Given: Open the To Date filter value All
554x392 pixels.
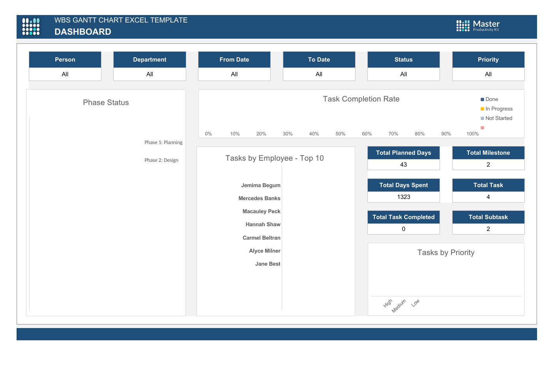Looking at the screenshot, I should 319,74.
